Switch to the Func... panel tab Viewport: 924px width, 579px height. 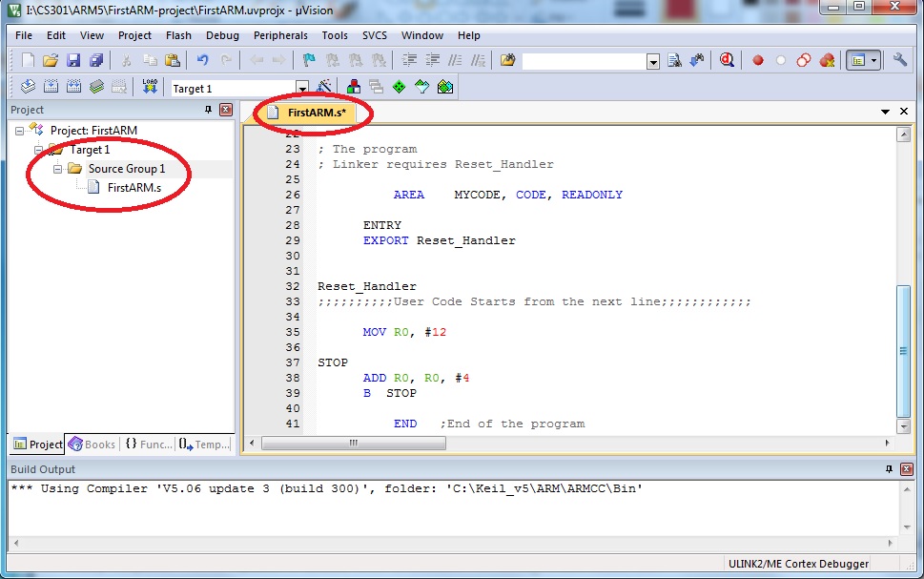(149, 444)
